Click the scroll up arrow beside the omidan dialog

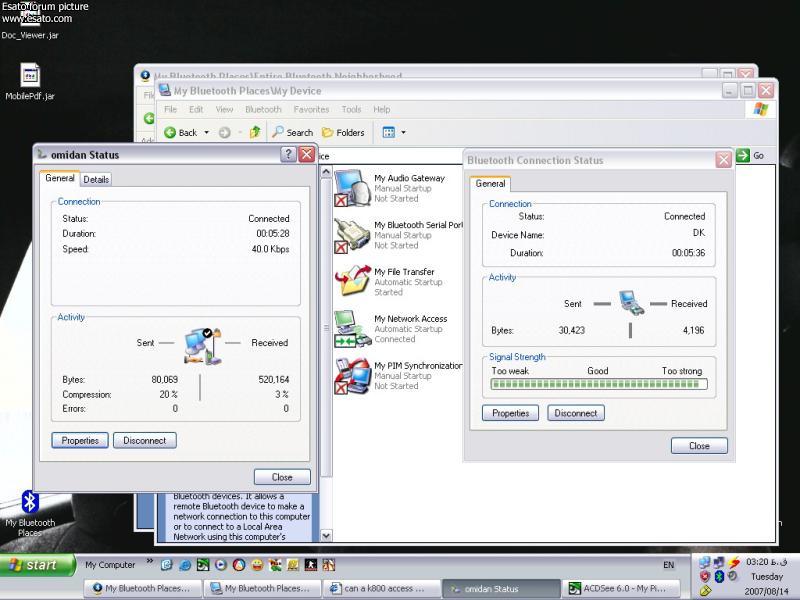[327, 172]
